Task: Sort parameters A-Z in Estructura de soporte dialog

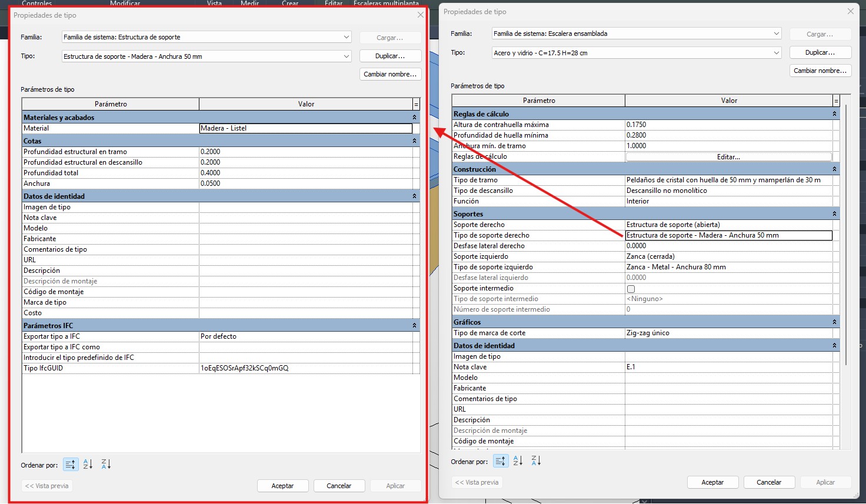Action: point(88,465)
